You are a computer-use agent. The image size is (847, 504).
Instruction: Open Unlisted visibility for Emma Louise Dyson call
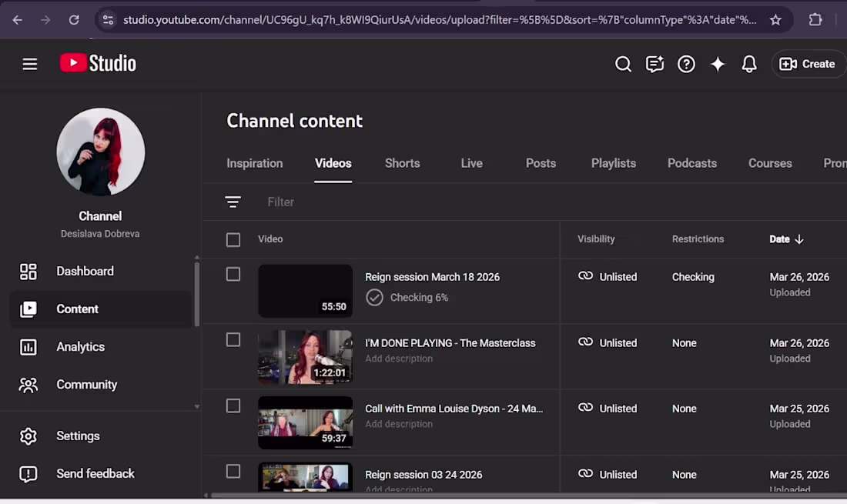click(x=608, y=409)
